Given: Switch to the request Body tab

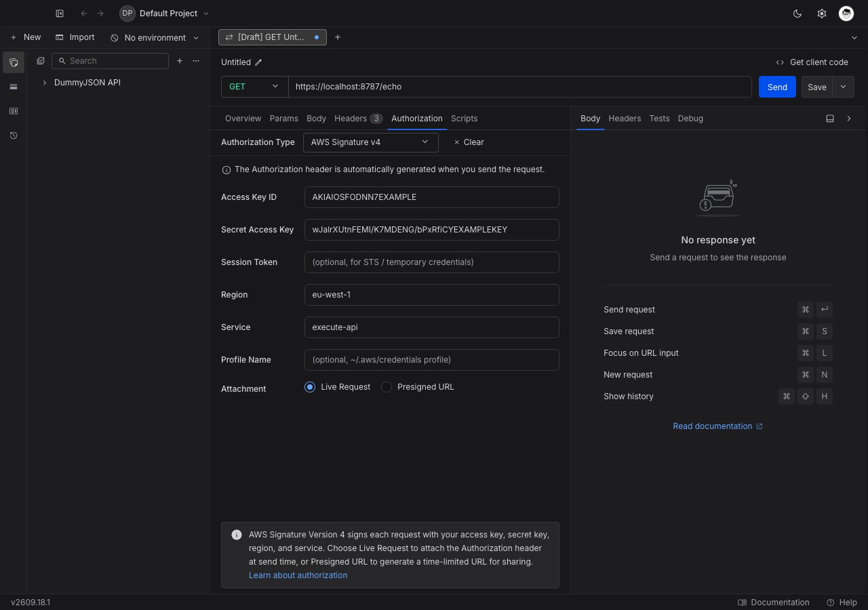Looking at the screenshot, I should pyautogui.click(x=317, y=119).
